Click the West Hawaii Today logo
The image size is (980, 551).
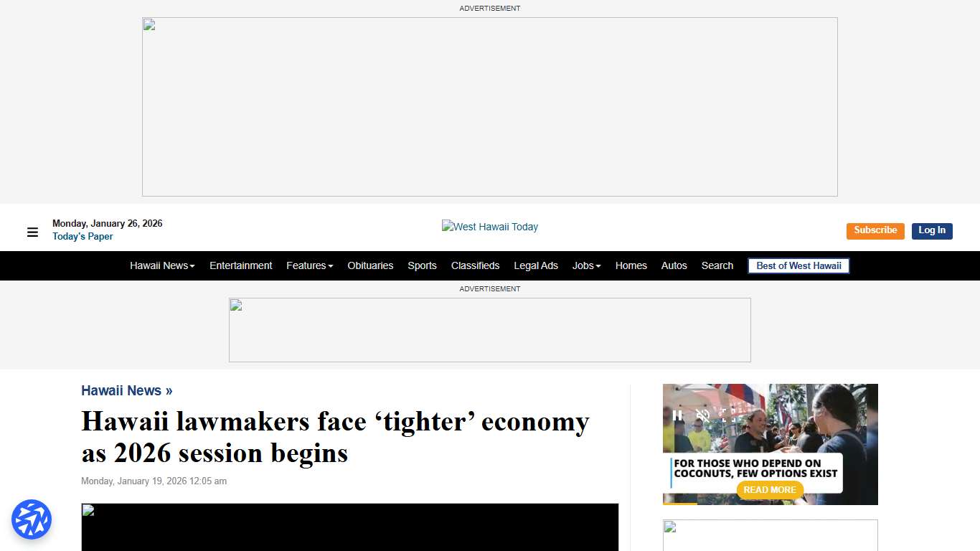tap(490, 227)
